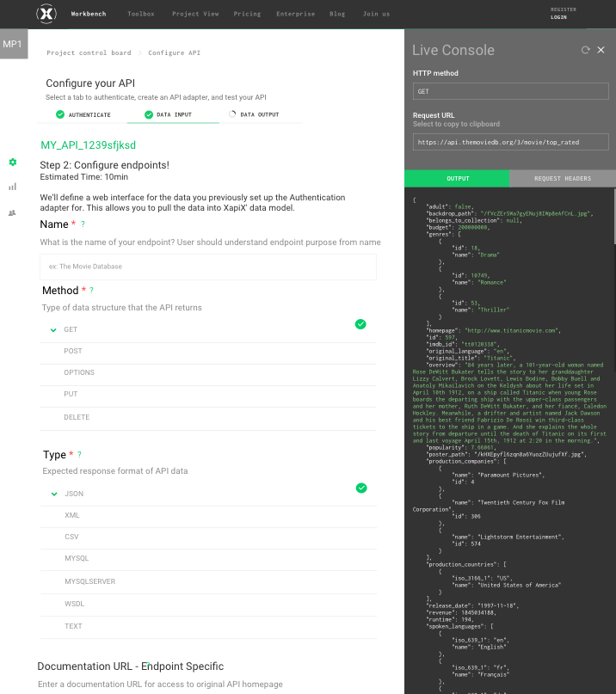Refresh the Live Console

[585, 50]
